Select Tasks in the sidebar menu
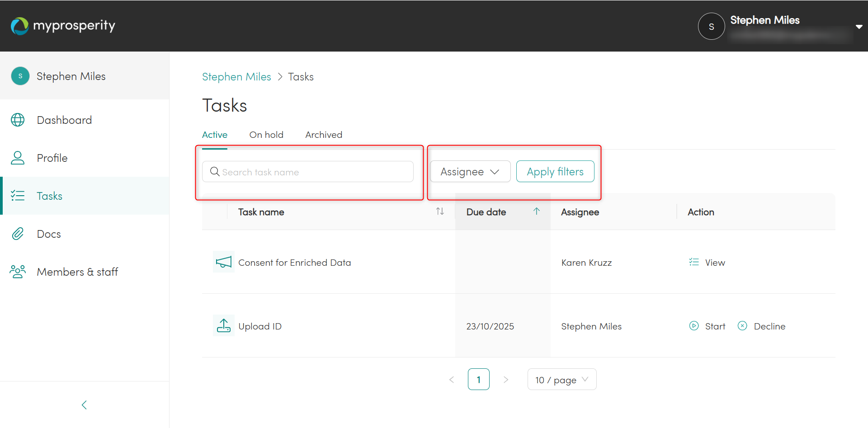The width and height of the screenshot is (868, 428). (x=85, y=196)
